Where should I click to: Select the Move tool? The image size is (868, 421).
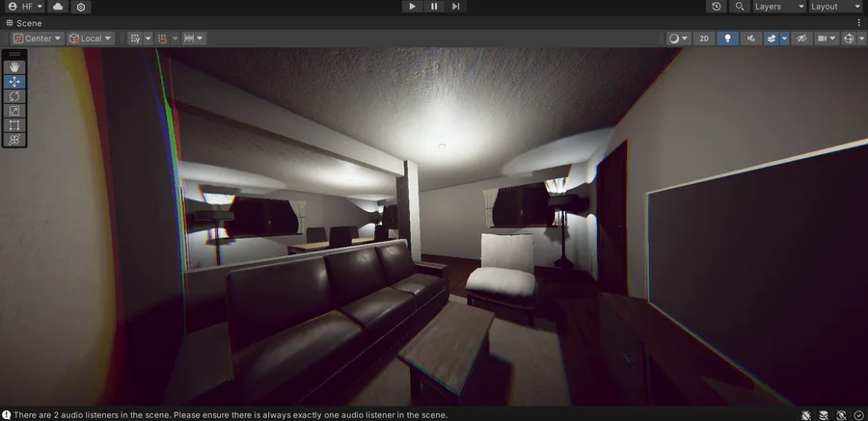tap(14, 81)
